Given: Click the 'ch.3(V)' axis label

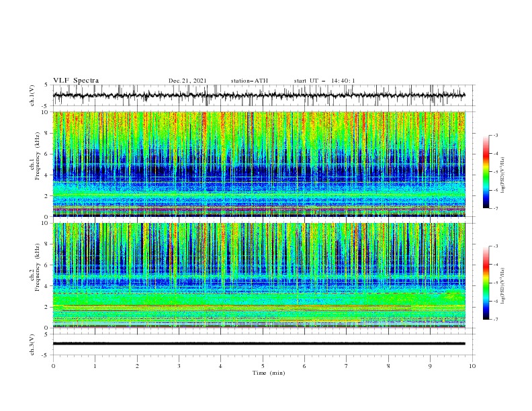Looking at the screenshot, I should (32, 345).
